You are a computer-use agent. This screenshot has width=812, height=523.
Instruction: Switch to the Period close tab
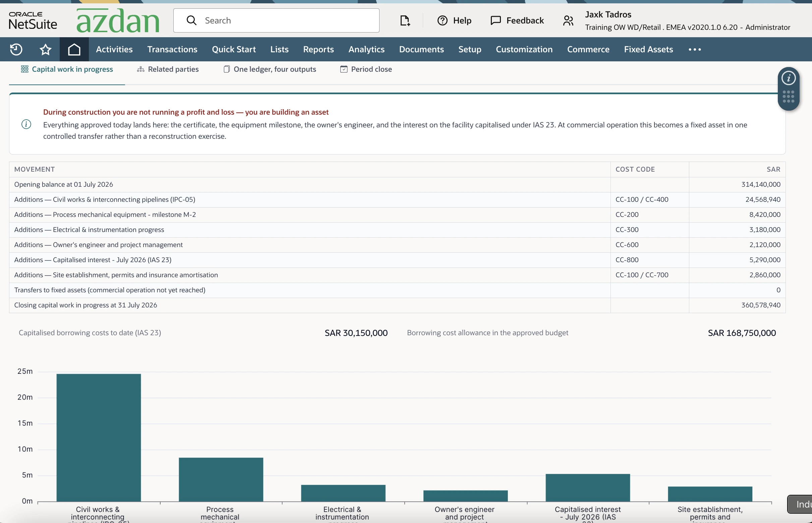(x=366, y=69)
